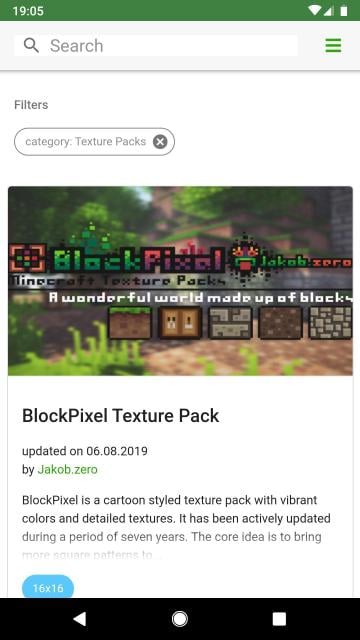Tap the Android home circle button
Image resolution: width=360 pixels, height=640 pixels.
coord(180,619)
